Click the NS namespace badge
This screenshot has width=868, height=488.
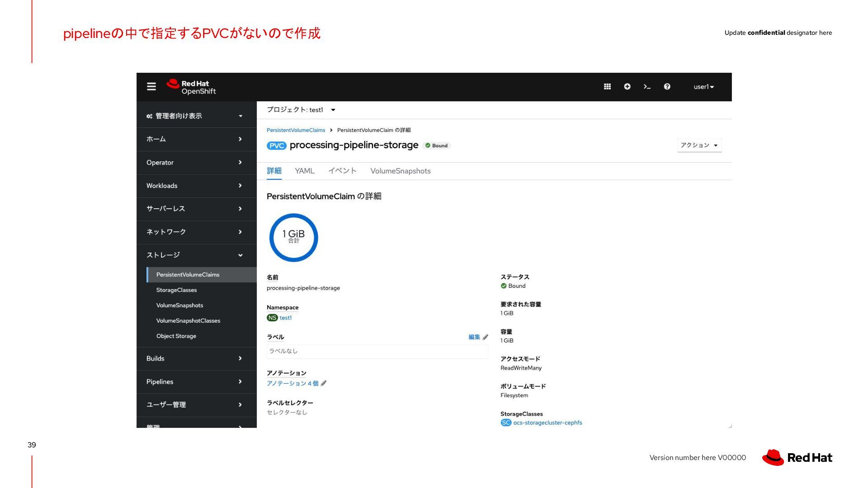point(272,318)
